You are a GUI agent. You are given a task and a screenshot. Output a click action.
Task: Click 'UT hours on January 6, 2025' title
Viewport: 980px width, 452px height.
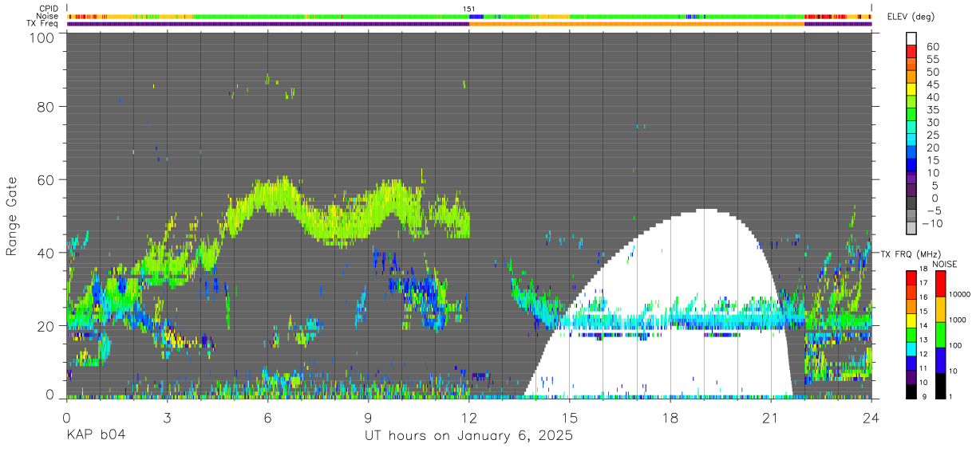point(468,436)
